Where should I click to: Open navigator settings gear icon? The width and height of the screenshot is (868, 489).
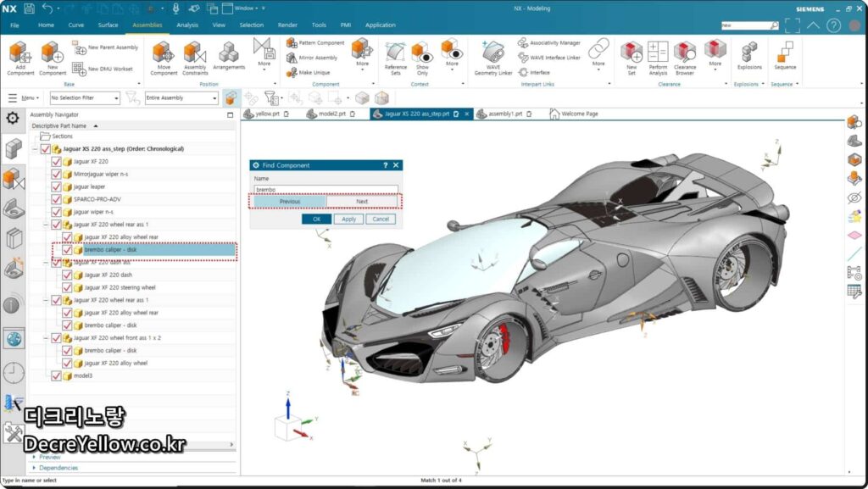click(13, 118)
